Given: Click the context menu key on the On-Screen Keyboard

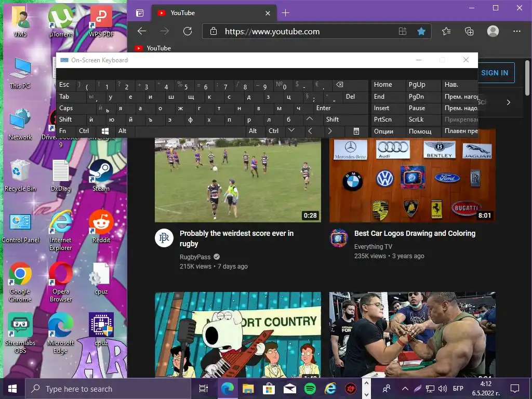Looking at the screenshot, I should (356, 131).
